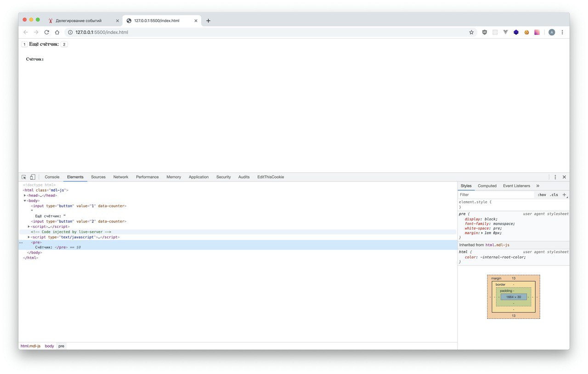Open the shield extension icon

tap(484, 32)
